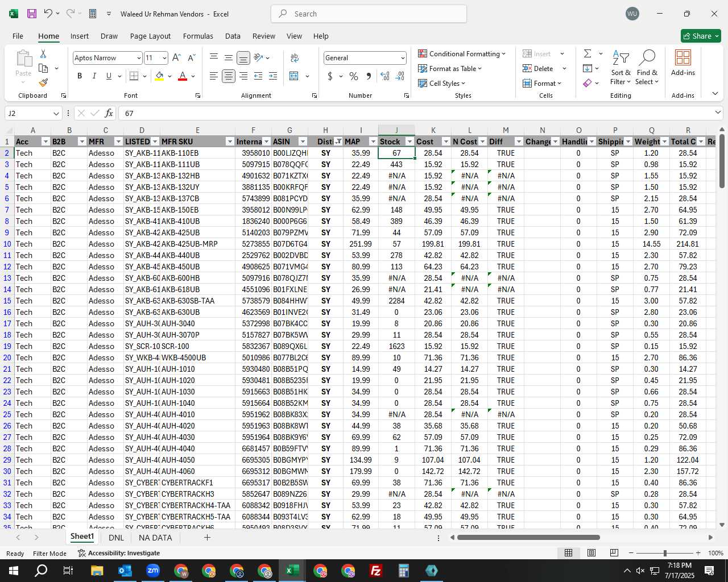The image size is (728, 582).
Task: Switch to the Formulas ribbon tab
Action: (198, 36)
